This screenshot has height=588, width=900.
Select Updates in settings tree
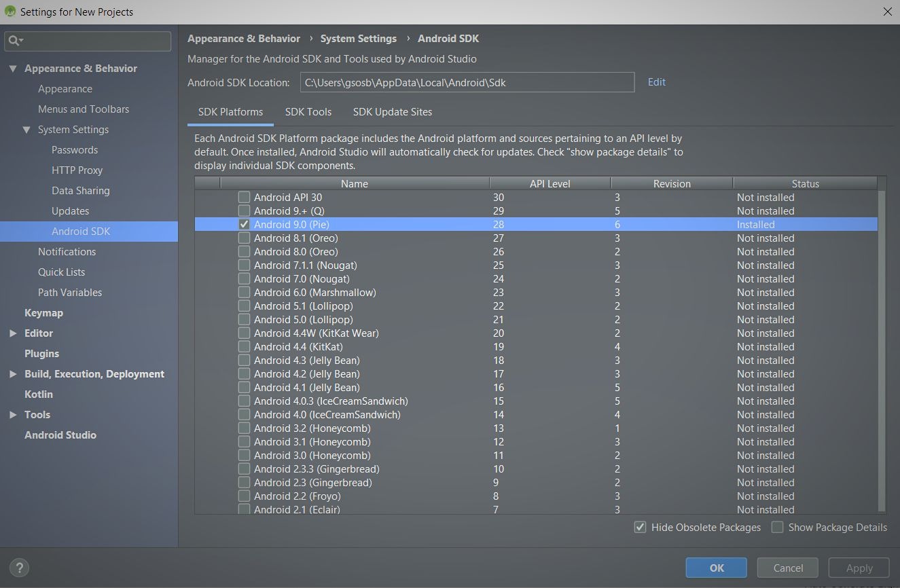(x=71, y=211)
